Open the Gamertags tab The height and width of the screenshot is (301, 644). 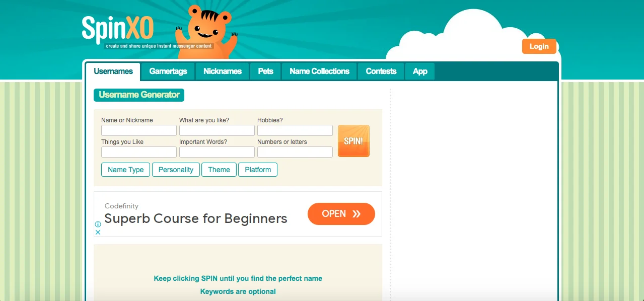coord(168,71)
